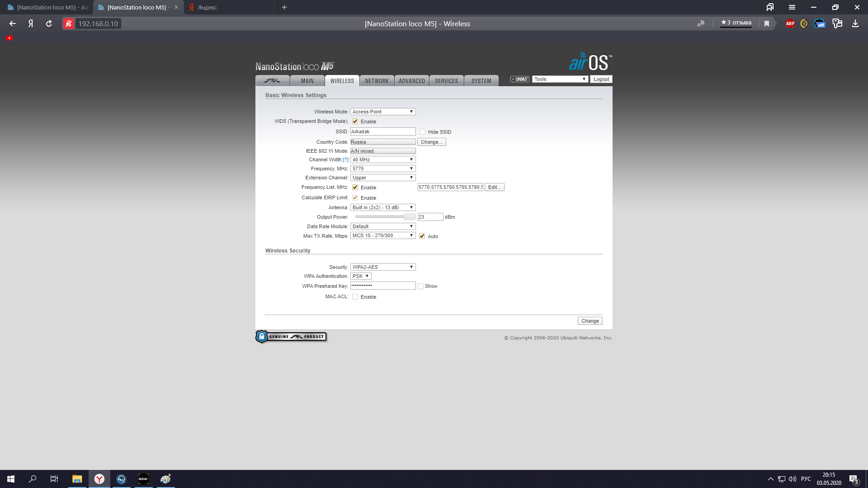Click the SSID input field
This screenshot has width=868, height=488.
click(383, 131)
